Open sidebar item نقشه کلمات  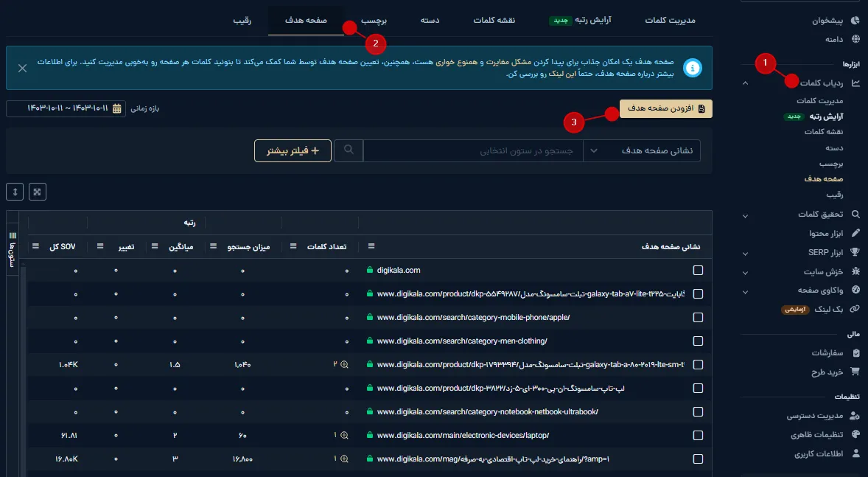coord(824,131)
